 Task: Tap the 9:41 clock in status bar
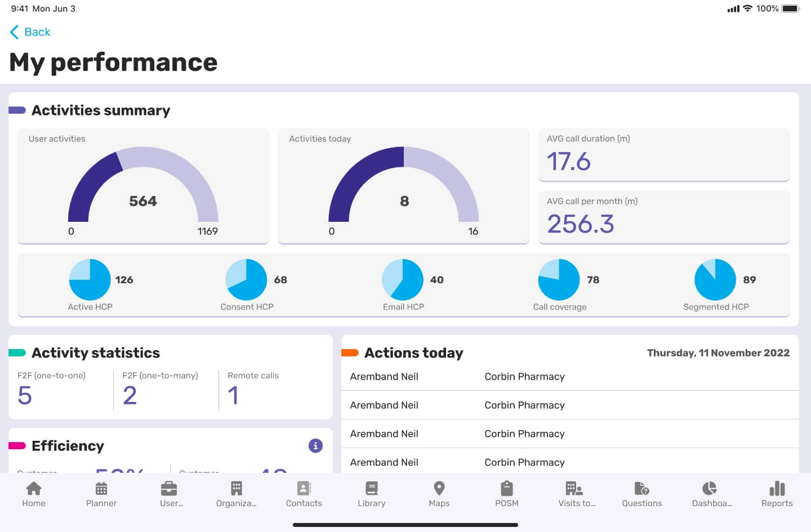tap(20, 8)
